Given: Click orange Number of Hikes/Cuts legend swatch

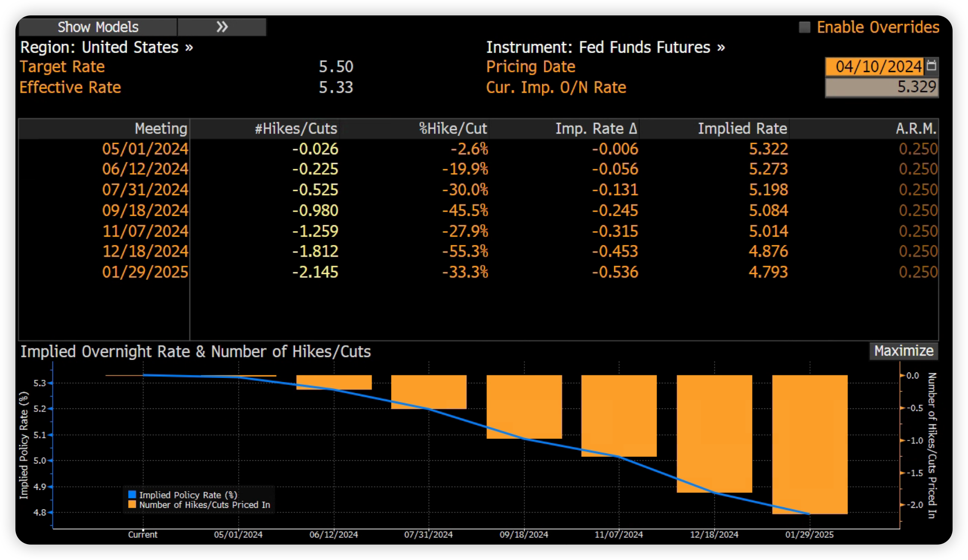Looking at the screenshot, I should coord(132,505).
